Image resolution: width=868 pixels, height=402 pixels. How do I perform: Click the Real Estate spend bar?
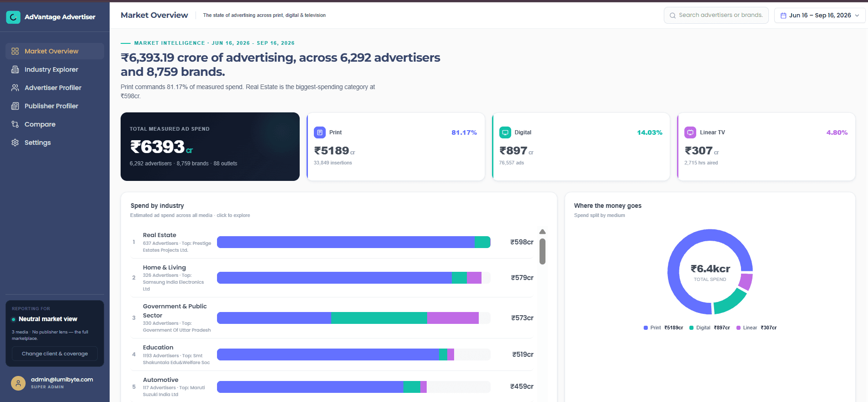pos(354,242)
